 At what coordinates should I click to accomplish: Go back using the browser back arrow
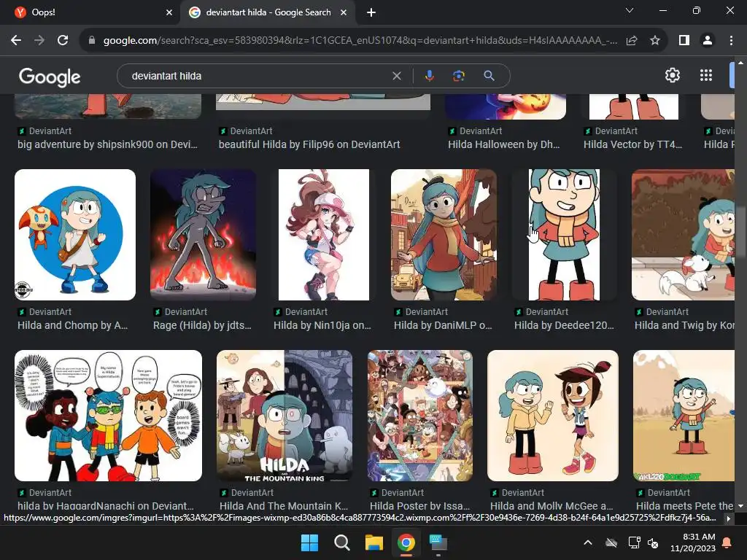click(16, 41)
